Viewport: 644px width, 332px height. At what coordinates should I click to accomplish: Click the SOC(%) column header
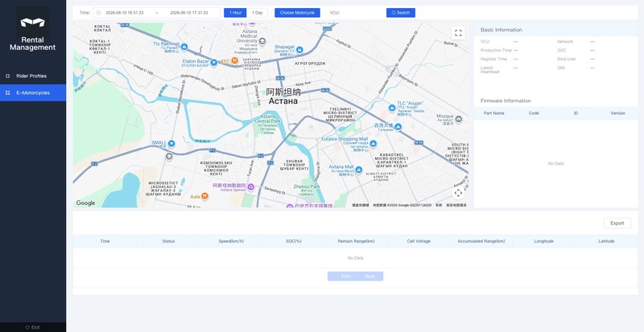294,241
